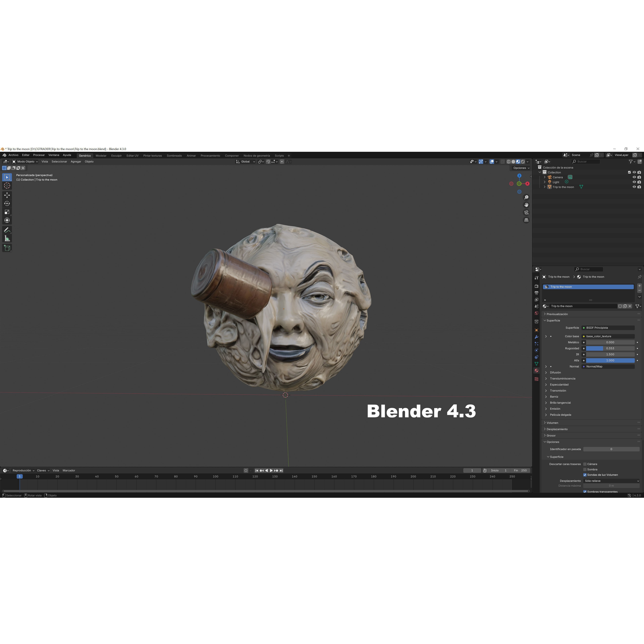
Task: Add material slot with plus button
Action: coord(639,286)
